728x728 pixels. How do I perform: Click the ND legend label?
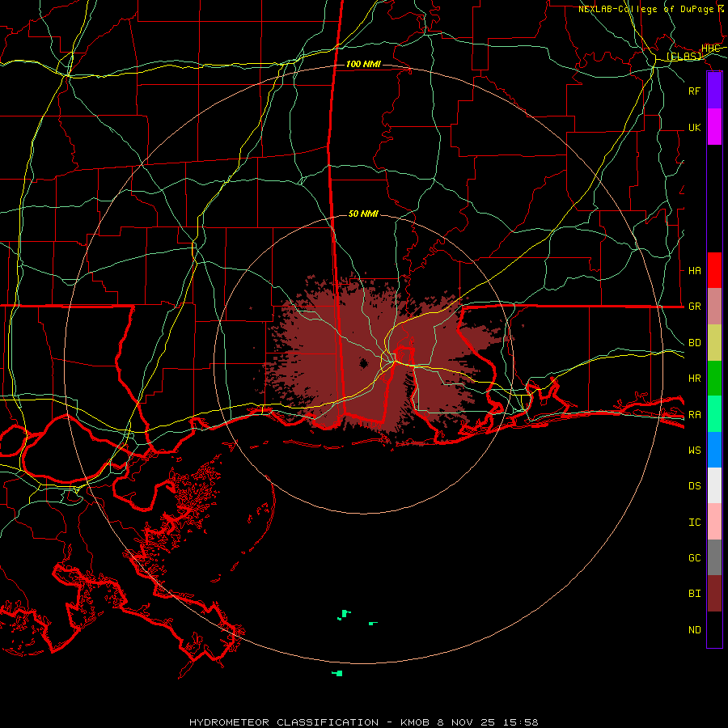tap(694, 630)
